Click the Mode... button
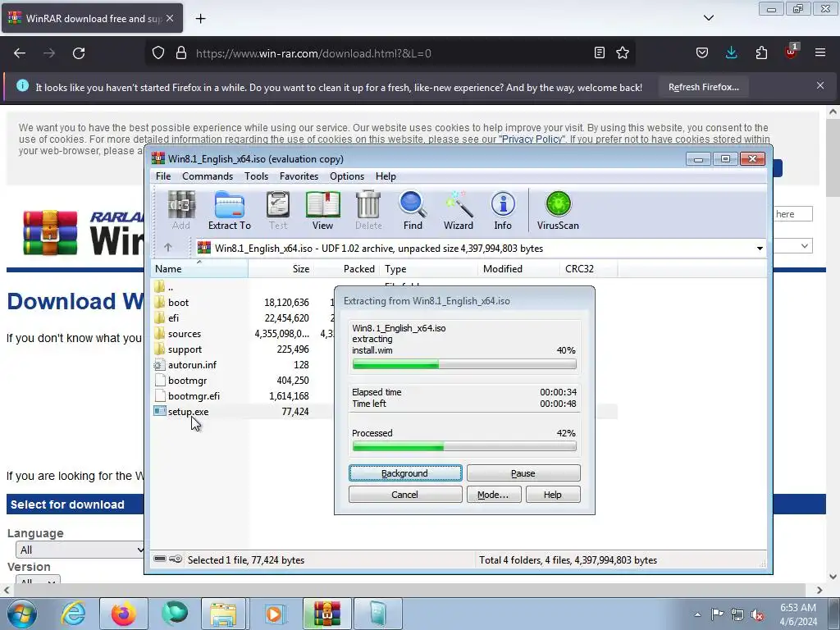Screen dimensions: 840x630 (x=493, y=495)
